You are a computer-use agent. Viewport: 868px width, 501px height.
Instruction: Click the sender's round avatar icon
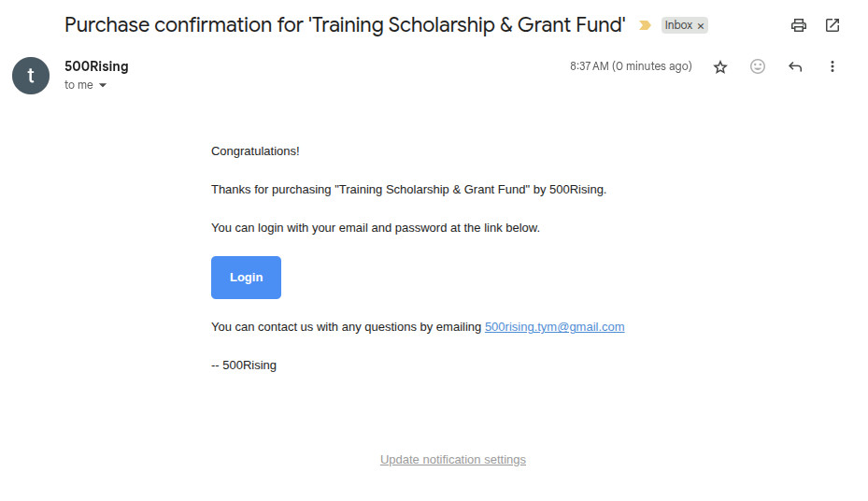click(31, 76)
